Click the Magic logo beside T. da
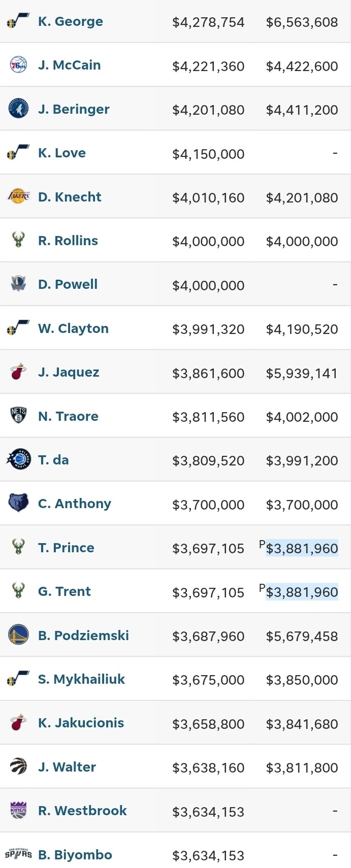 coord(18,459)
